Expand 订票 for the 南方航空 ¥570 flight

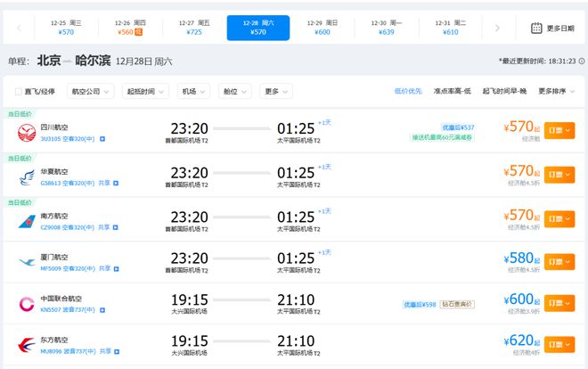[x=559, y=219]
